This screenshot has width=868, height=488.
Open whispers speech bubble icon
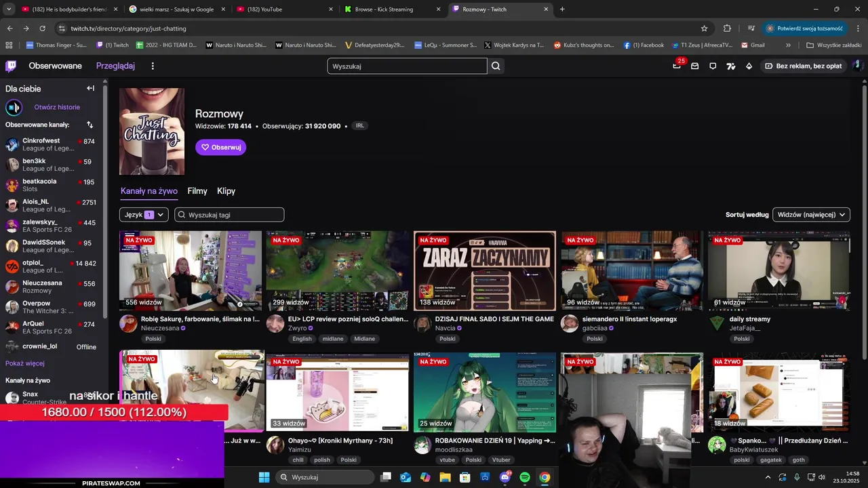[713, 66]
